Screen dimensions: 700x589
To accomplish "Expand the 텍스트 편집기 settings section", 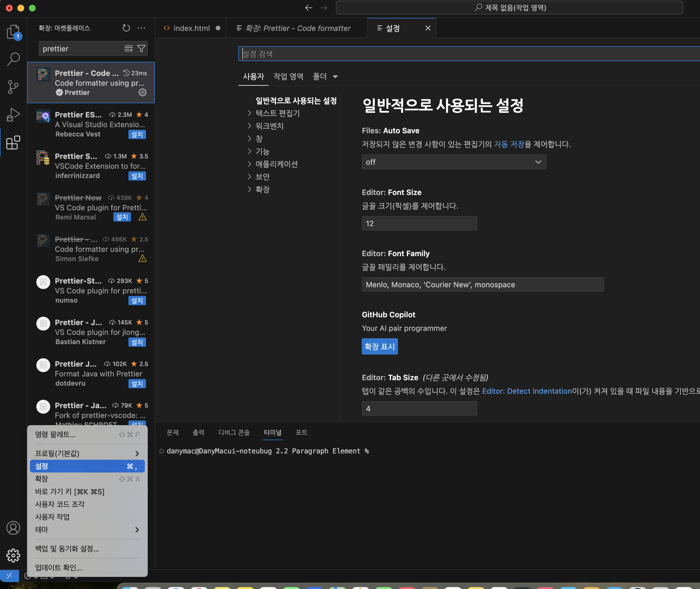I will coord(277,113).
